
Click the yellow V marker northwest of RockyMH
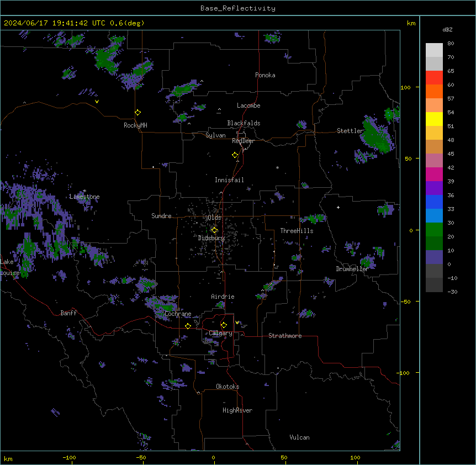coord(97,102)
